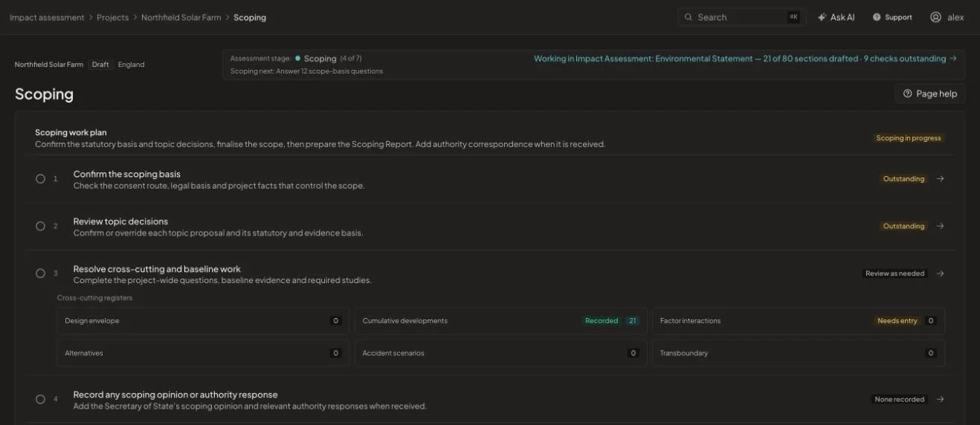The height and width of the screenshot is (425, 980).
Task: Click Needs entry badge on Factor interactions
Action: click(897, 321)
